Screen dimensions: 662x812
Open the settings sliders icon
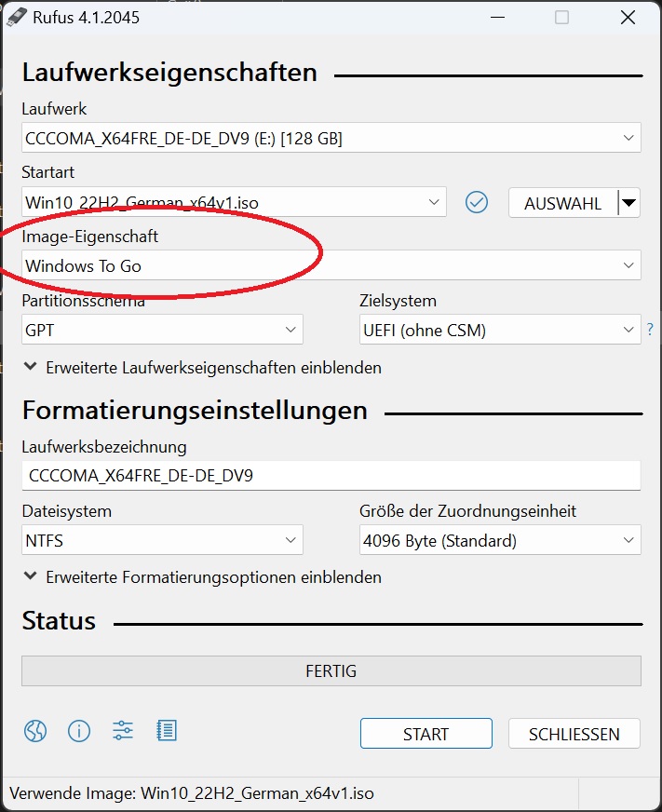123,731
